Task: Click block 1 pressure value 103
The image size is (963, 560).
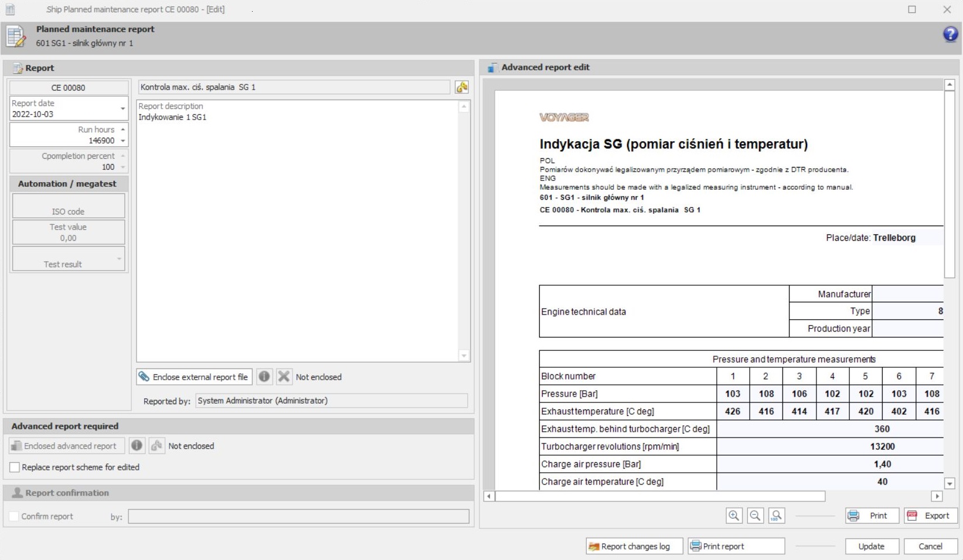Action: pos(733,394)
